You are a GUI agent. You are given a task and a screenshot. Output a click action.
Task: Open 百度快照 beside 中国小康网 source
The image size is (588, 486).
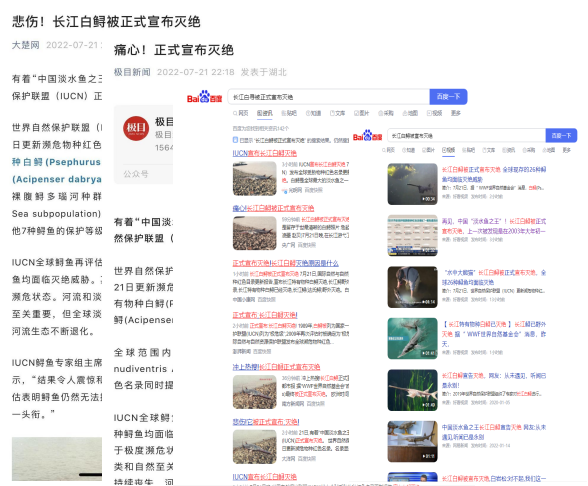tap(267, 300)
